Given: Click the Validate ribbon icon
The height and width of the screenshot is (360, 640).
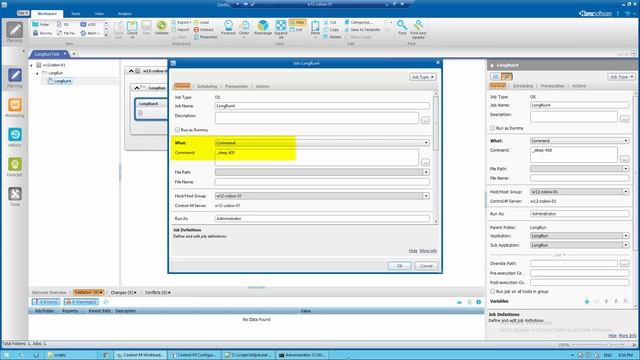Looking at the screenshot, I should tap(161, 28).
